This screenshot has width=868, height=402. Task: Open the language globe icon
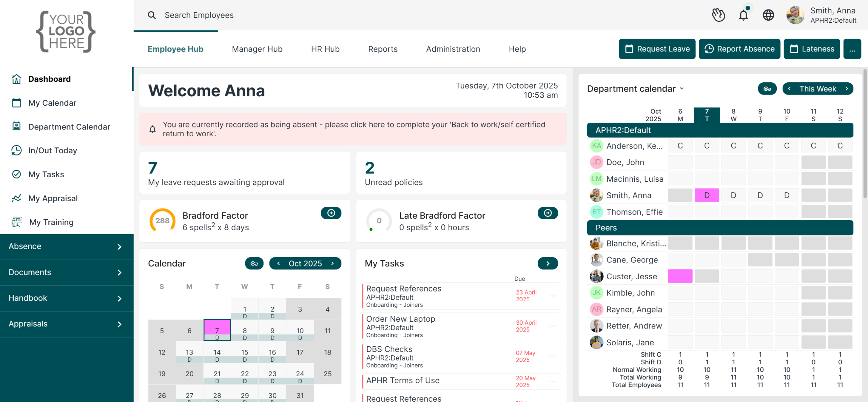point(768,15)
